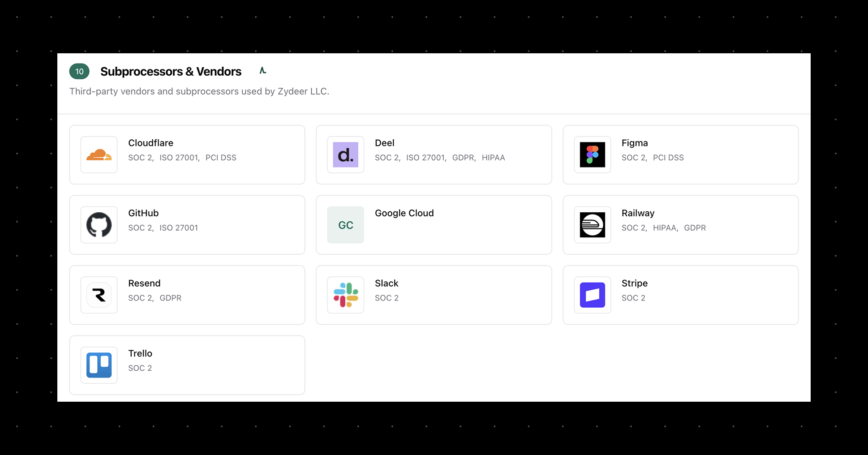
Task: Open the Deel vendor name
Action: coord(384,143)
